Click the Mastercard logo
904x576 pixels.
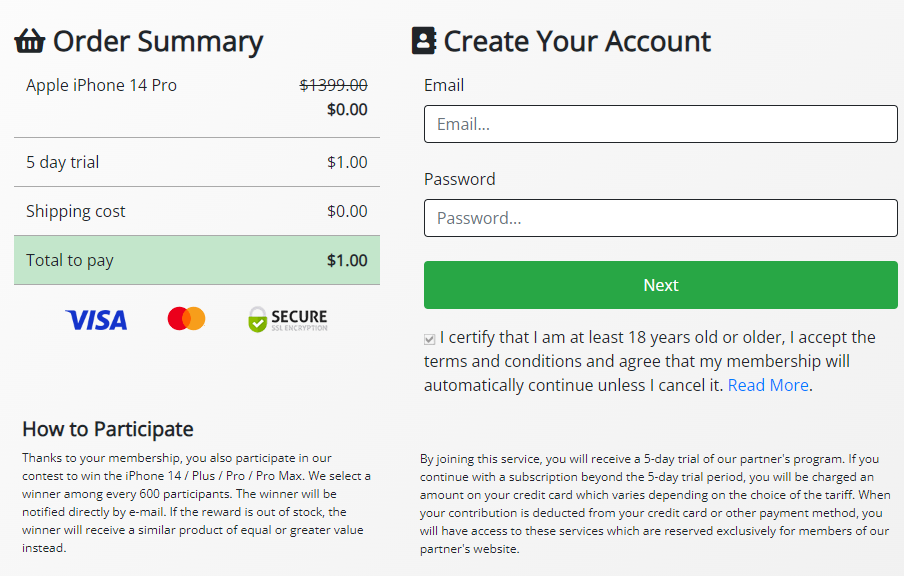click(186, 319)
